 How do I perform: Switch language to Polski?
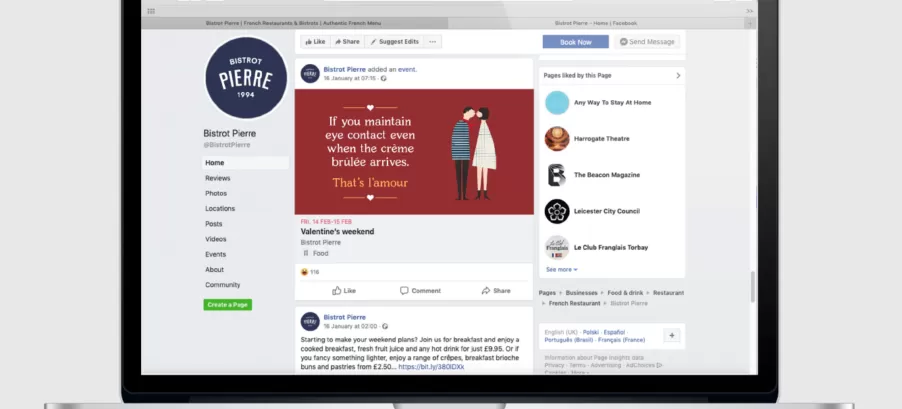point(591,332)
